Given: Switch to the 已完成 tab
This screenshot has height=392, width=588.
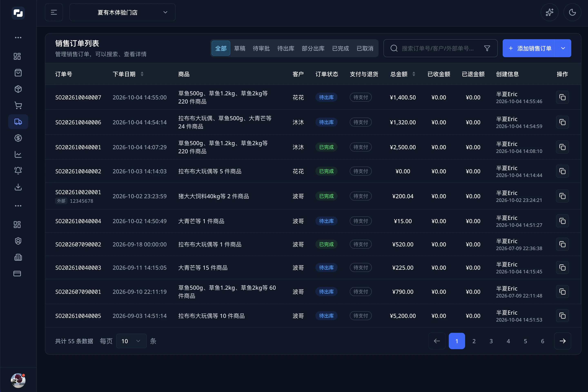Looking at the screenshot, I should click(x=340, y=48).
